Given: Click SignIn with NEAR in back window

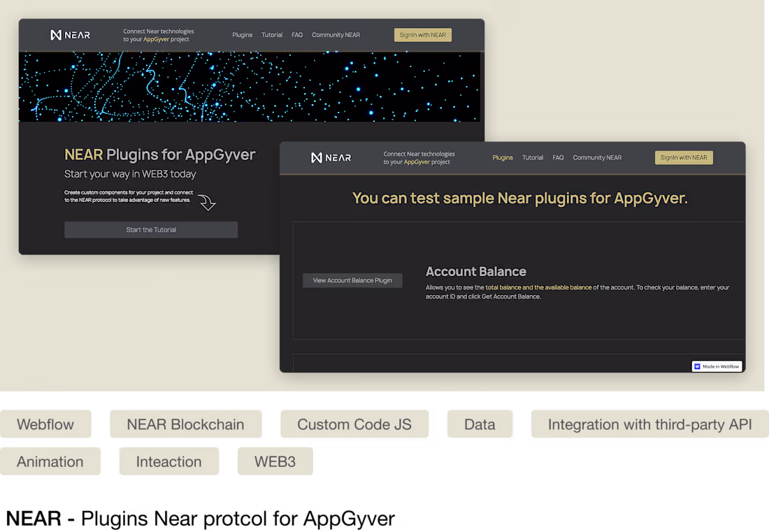Looking at the screenshot, I should coord(423,35).
